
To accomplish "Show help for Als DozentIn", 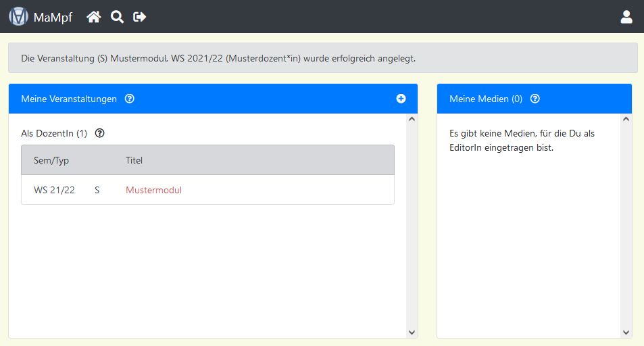I will click(x=100, y=133).
